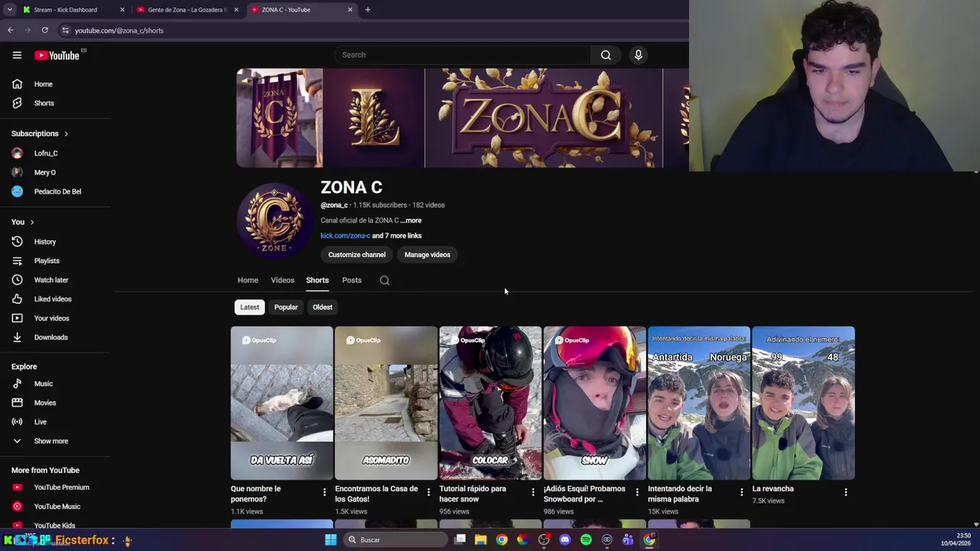Expand channel description with ...more
Image resolution: width=980 pixels, height=551 pixels.
tap(410, 220)
